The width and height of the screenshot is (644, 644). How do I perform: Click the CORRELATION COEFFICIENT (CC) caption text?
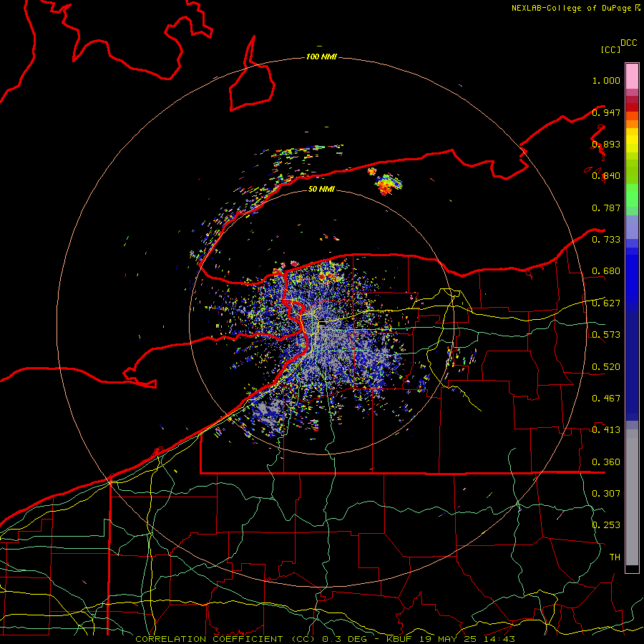pos(225,639)
